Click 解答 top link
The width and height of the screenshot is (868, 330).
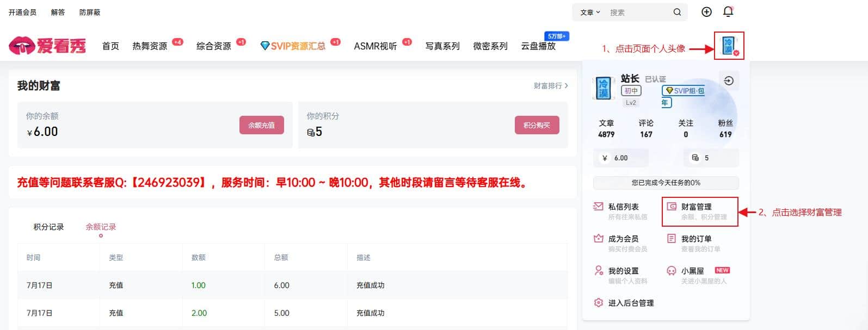point(58,12)
